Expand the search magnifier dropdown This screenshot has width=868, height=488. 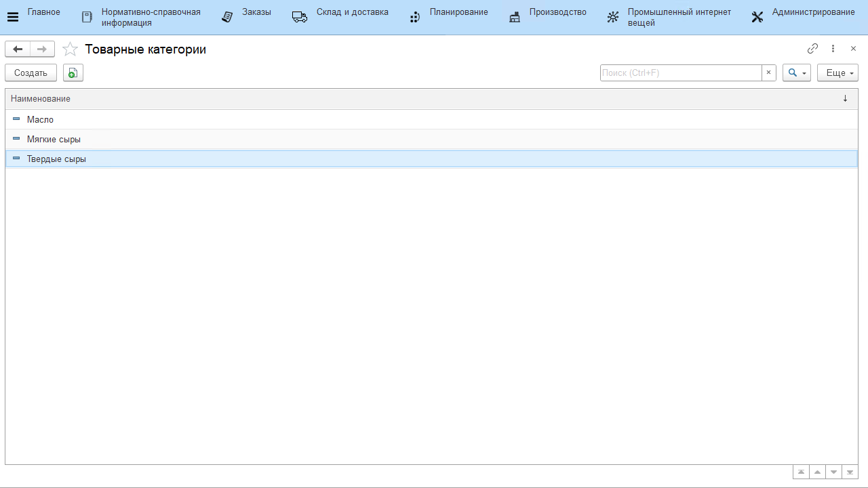(x=796, y=73)
